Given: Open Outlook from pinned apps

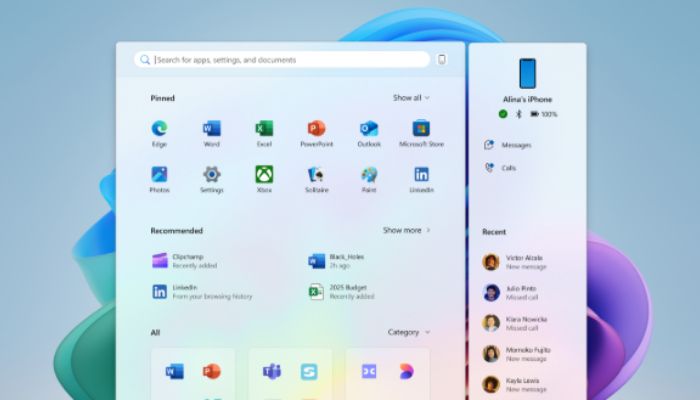Looking at the screenshot, I should click(369, 133).
